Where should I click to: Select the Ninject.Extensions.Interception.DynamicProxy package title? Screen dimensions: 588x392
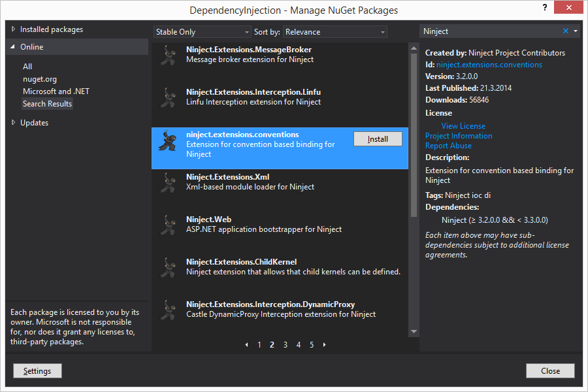270,304
